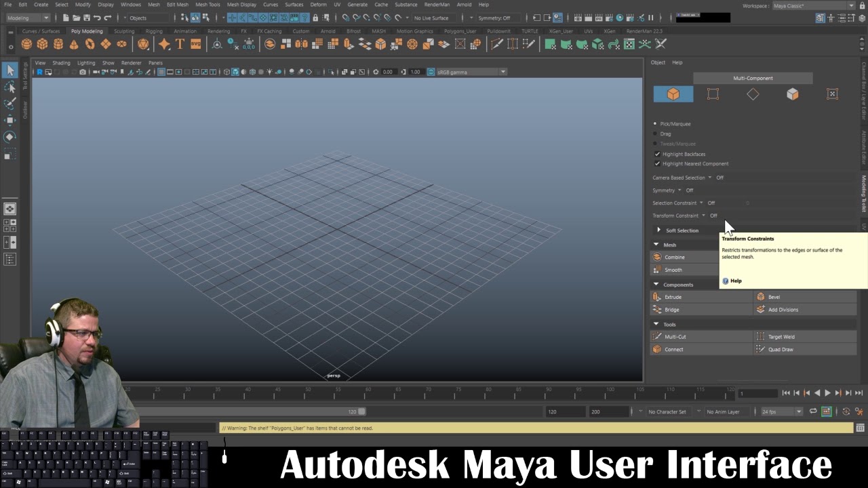Viewport: 868px width, 488px height.
Task: Click the Save Scene icon
Action: tap(86, 18)
